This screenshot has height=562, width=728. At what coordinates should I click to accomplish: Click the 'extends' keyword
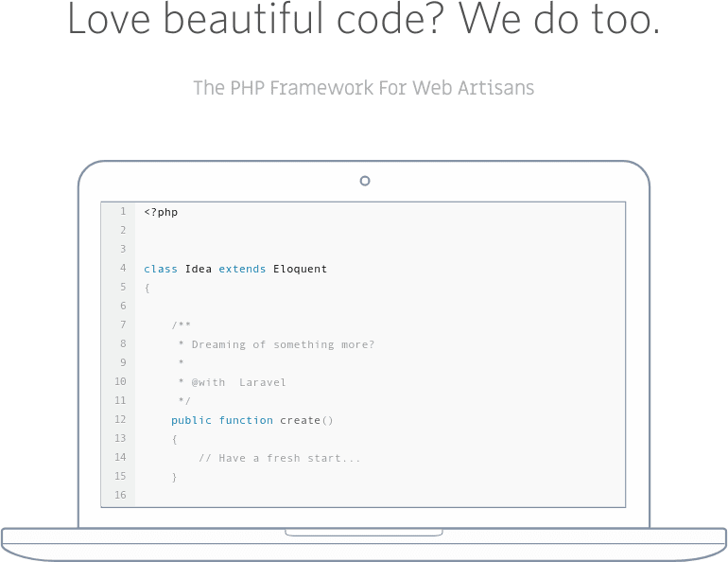242,269
